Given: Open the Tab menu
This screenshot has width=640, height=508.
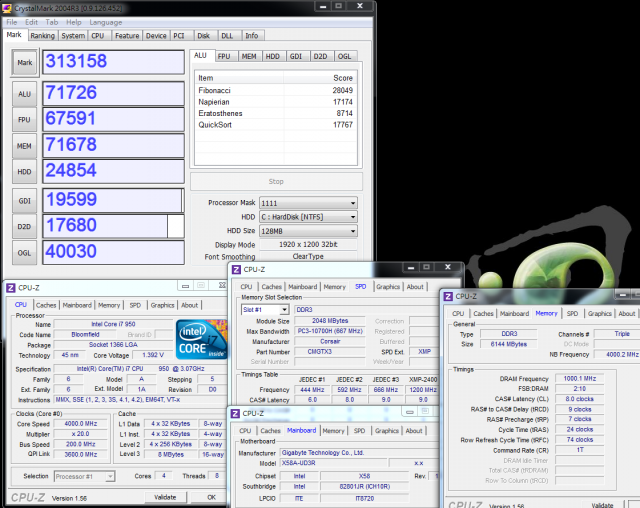Looking at the screenshot, I should click(51, 22).
